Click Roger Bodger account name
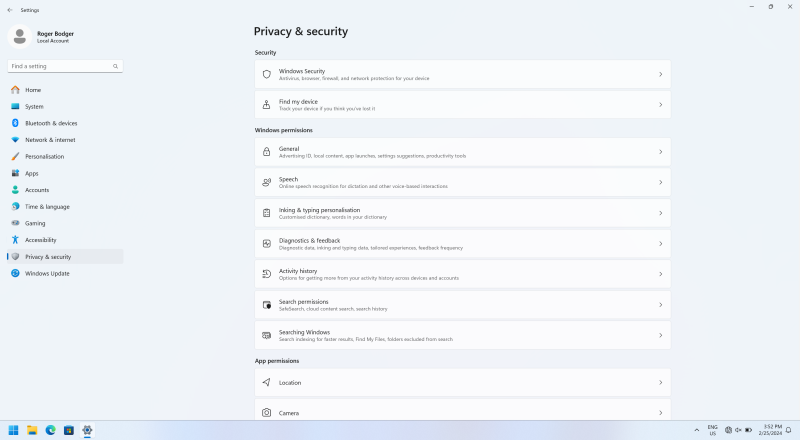800x440 pixels. pos(55,34)
